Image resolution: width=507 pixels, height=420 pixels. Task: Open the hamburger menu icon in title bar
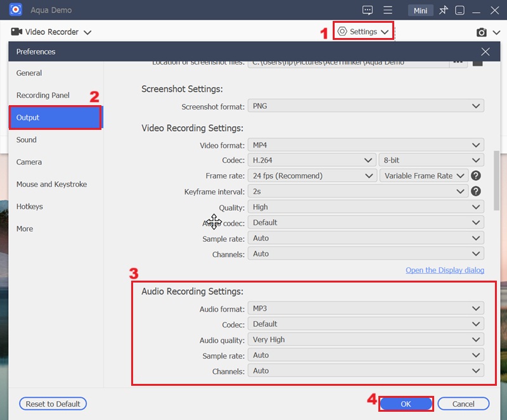pyautogui.click(x=388, y=10)
